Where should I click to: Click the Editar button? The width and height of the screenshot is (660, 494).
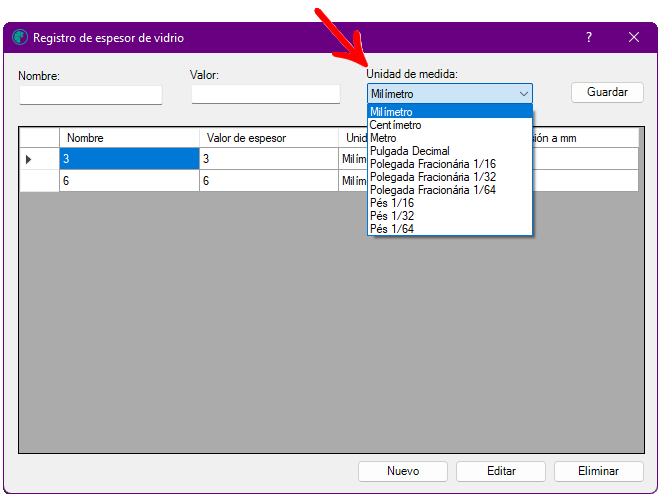pyautogui.click(x=501, y=471)
